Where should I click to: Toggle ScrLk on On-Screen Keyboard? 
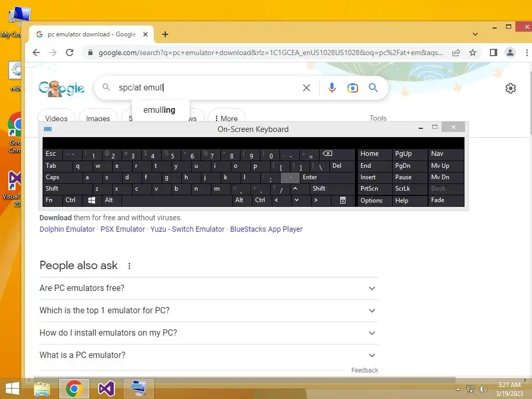pos(409,189)
